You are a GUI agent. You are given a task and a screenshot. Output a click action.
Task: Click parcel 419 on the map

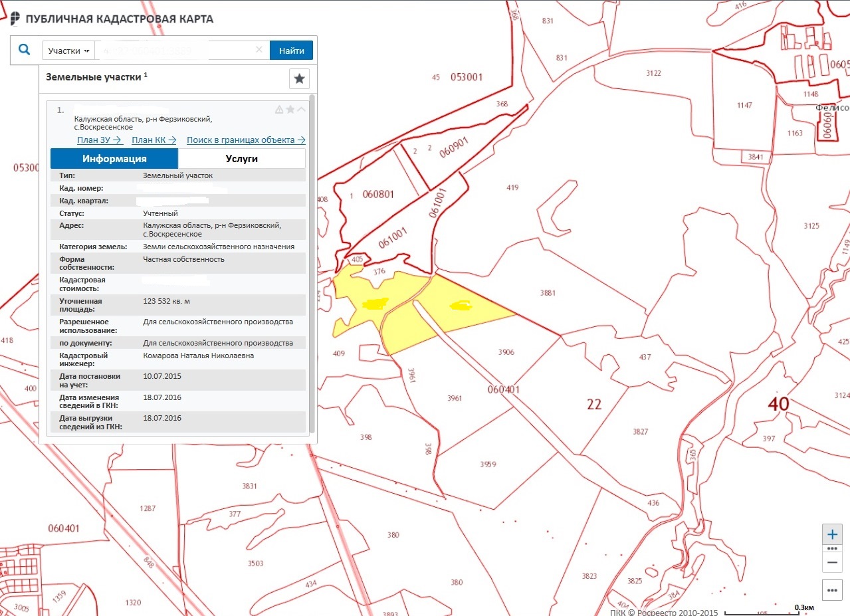point(512,188)
